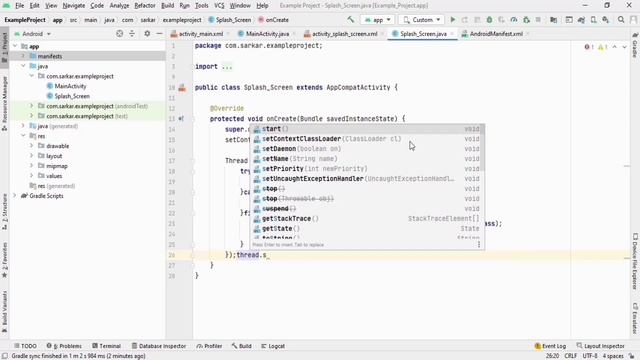Screen dimensions: 640x360
Task: Click the Collapse All icon in Project panel
Action: [132, 33]
